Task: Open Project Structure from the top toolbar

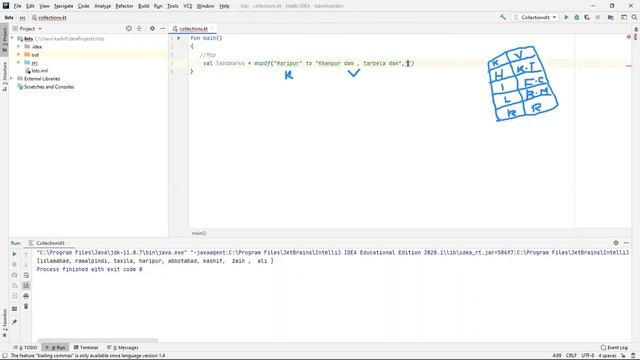Action: click(x=611, y=17)
